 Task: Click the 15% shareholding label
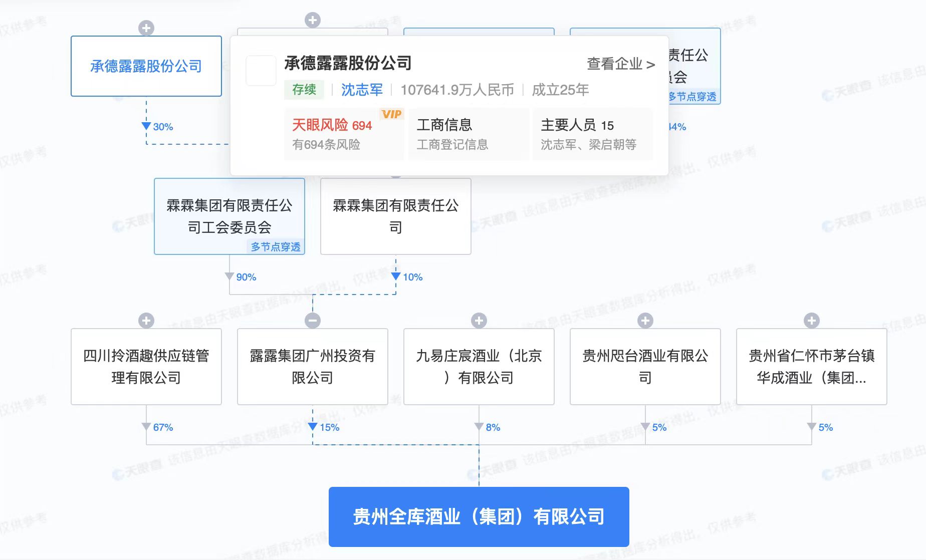pyautogui.click(x=329, y=427)
